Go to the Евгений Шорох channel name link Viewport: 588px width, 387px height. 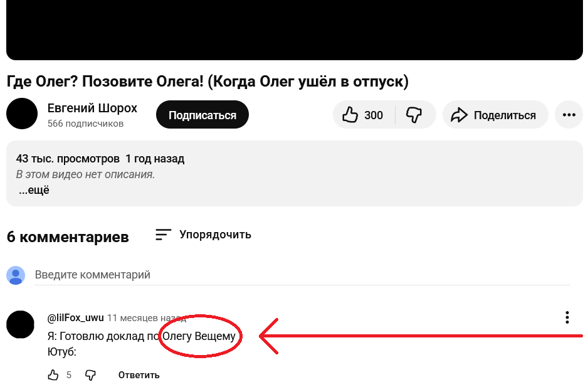point(92,108)
